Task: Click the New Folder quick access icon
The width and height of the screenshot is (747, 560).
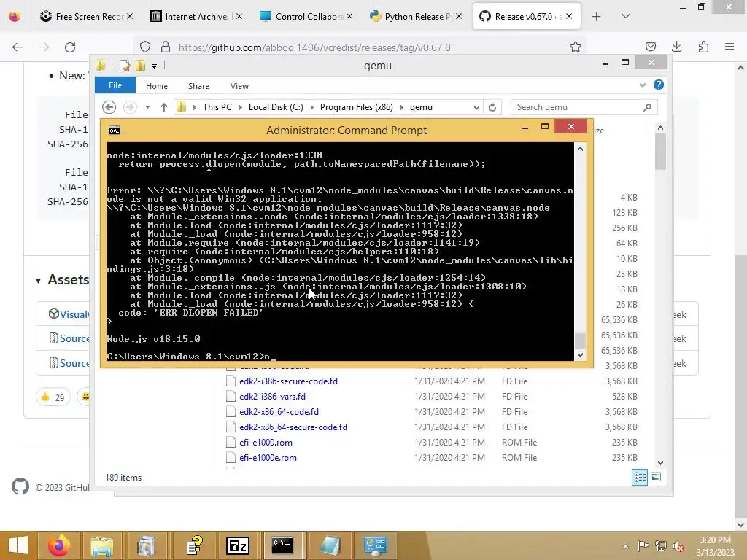Action: [x=141, y=66]
